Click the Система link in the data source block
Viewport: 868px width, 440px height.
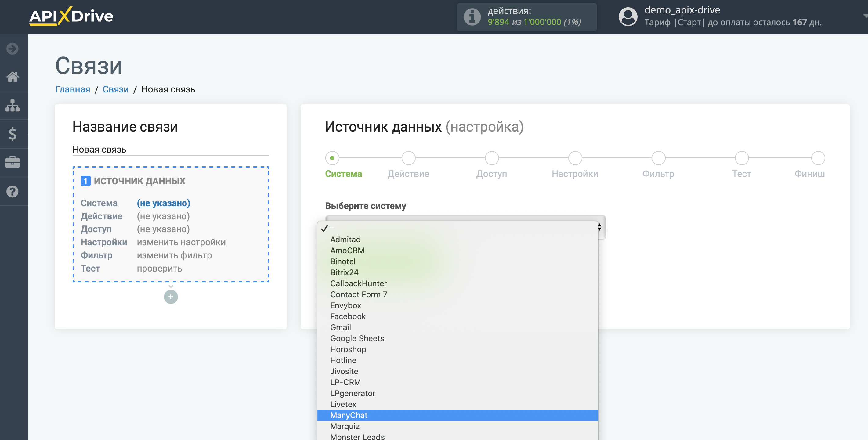click(99, 203)
